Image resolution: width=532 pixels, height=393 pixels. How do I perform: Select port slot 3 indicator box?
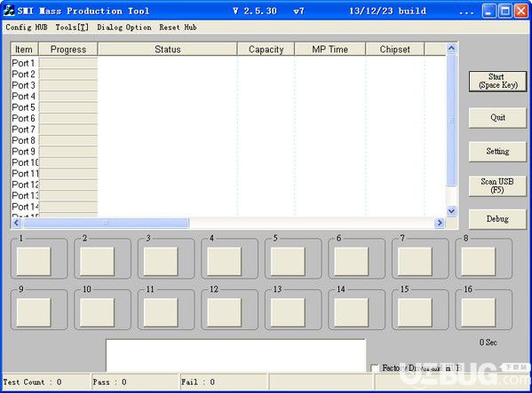[161, 261]
